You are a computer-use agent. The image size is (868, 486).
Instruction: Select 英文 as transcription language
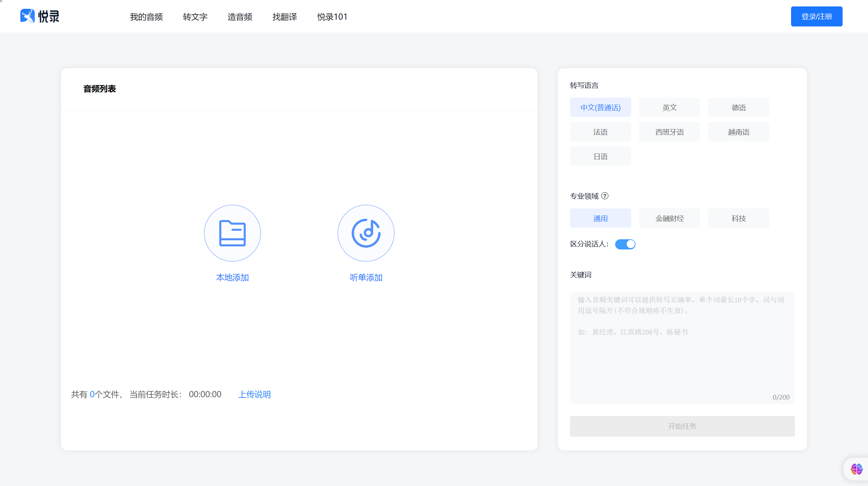(x=669, y=107)
